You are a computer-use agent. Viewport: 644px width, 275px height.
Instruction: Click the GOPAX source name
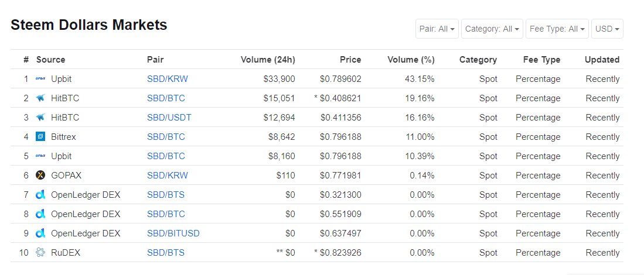pyautogui.click(x=66, y=175)
